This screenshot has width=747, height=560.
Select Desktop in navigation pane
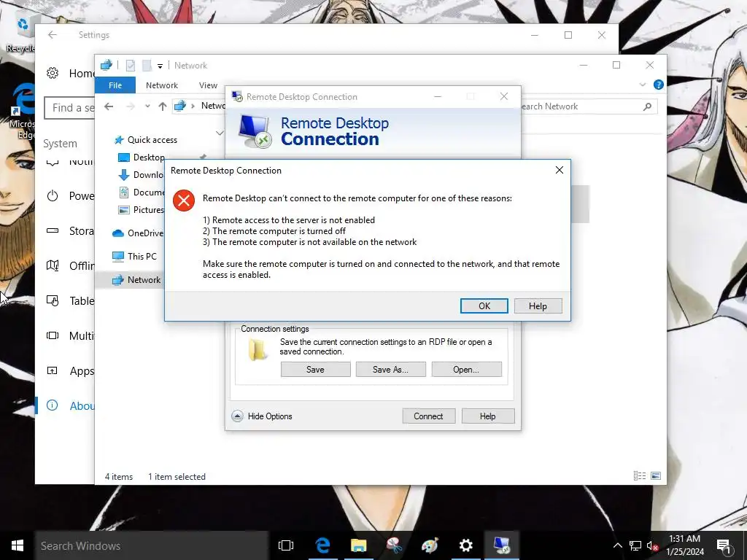point(141,157)
